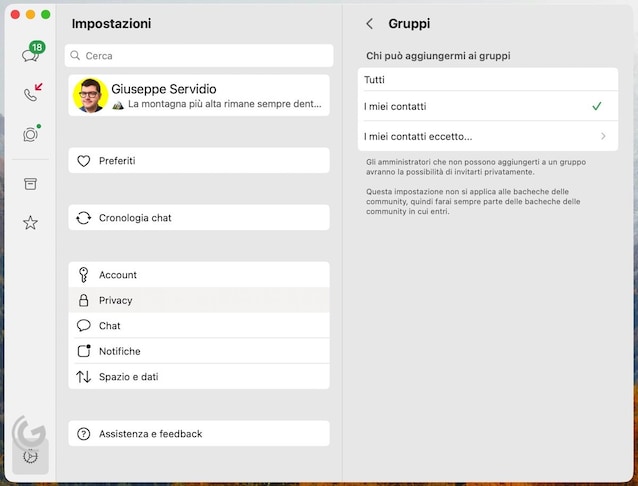
Task: Expand I miei contatti eccetto... option
Action: [487, 136]
